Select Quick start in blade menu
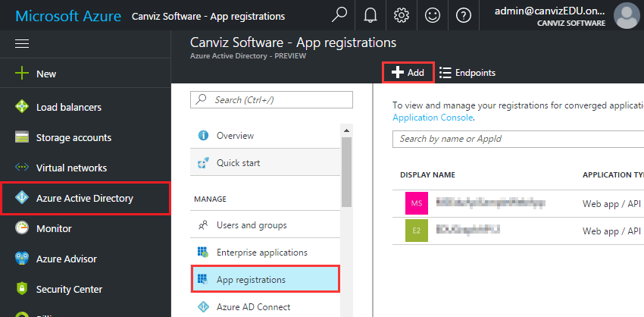644x317 pixels. (265, 163)
